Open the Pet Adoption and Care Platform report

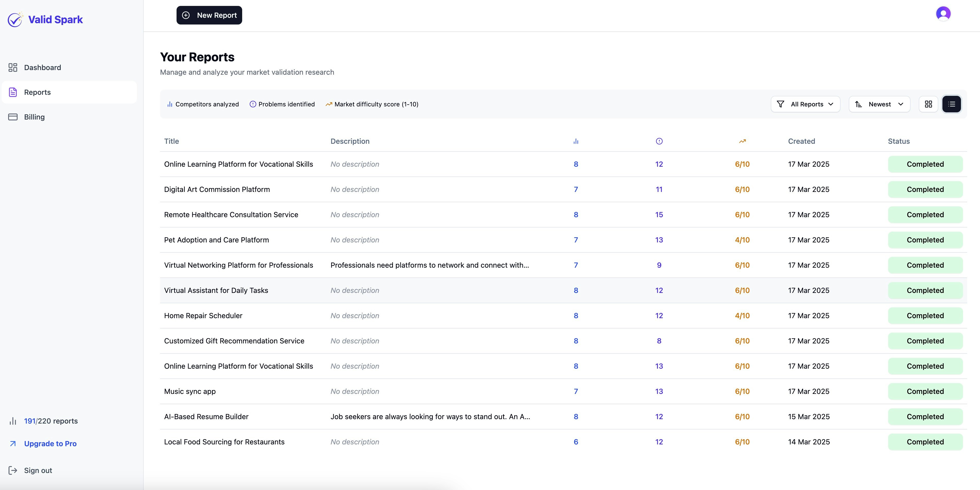pos(216,240)
